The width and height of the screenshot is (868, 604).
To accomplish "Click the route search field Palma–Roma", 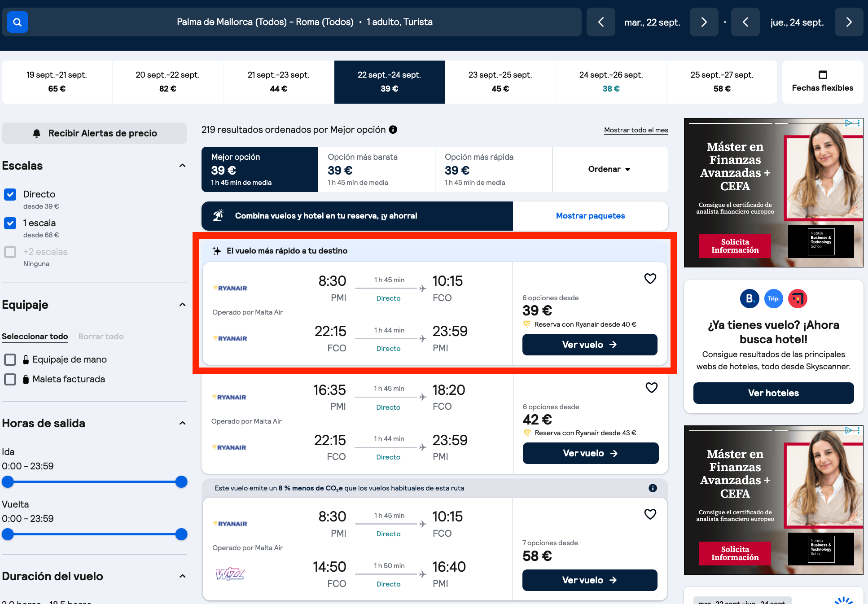I will [305, 22].
